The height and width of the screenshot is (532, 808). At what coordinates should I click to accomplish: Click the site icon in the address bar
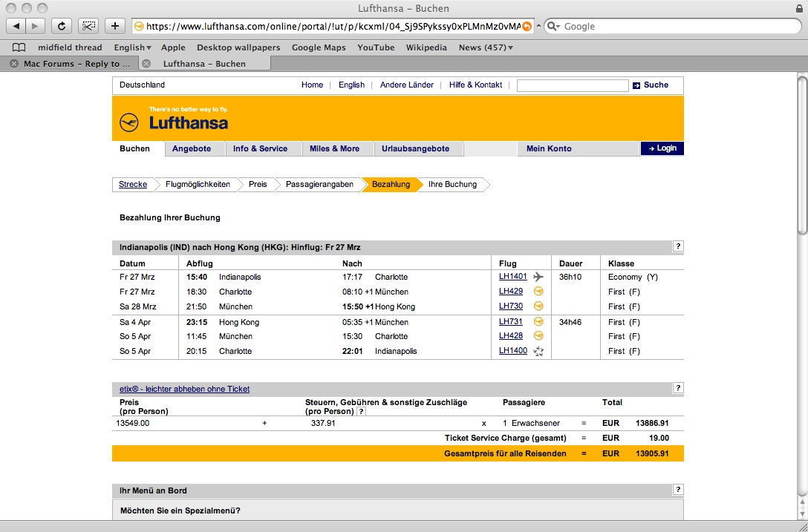(138, 26)
